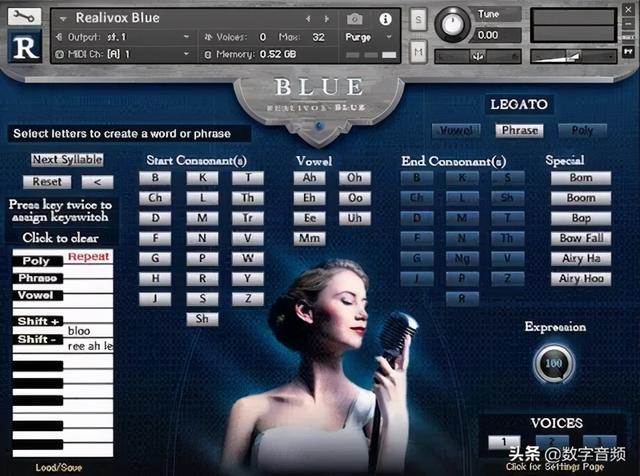Screen dimensions: 640x476
Task: Click the Repeat keyswitch label
Action: pyautogui.click(x=89, y=257)
